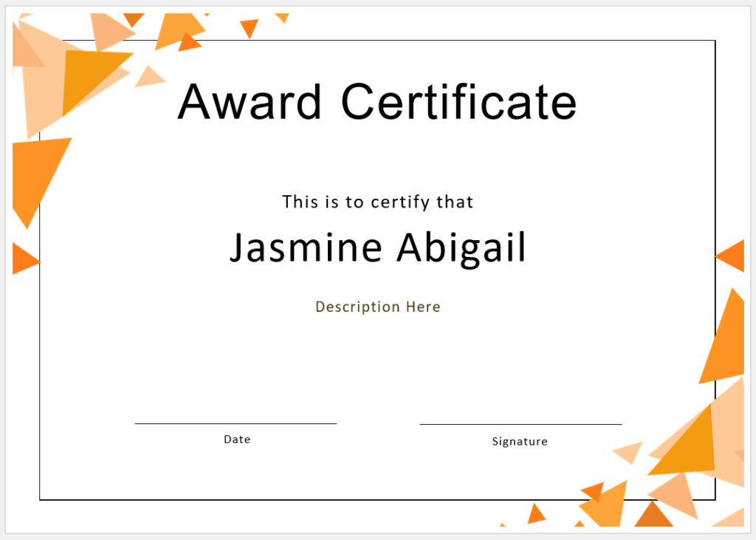Click the 'Description Here' placeholder text
Viewport: 756px width, 540px height.
pos(377,306)
